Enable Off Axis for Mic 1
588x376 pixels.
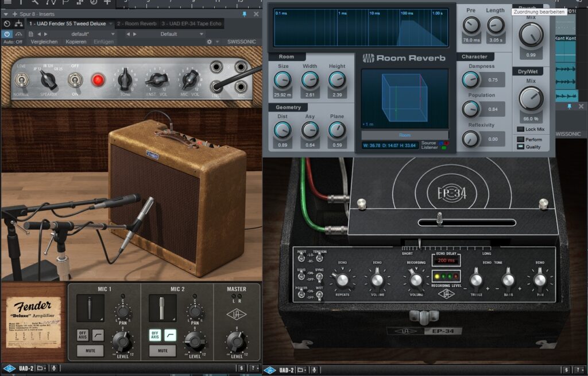pyautogui.click(x=83, y=335)
